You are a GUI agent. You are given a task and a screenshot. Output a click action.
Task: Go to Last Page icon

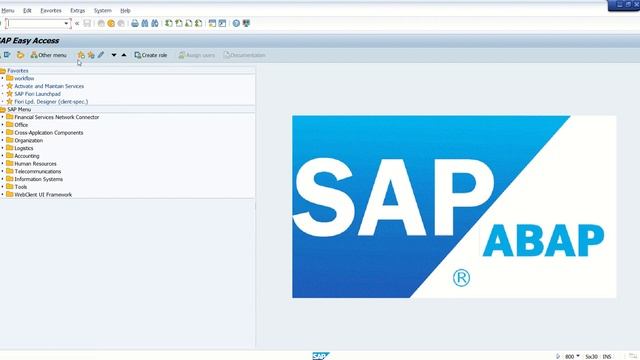pyautogui.click(x=198, y=24)
